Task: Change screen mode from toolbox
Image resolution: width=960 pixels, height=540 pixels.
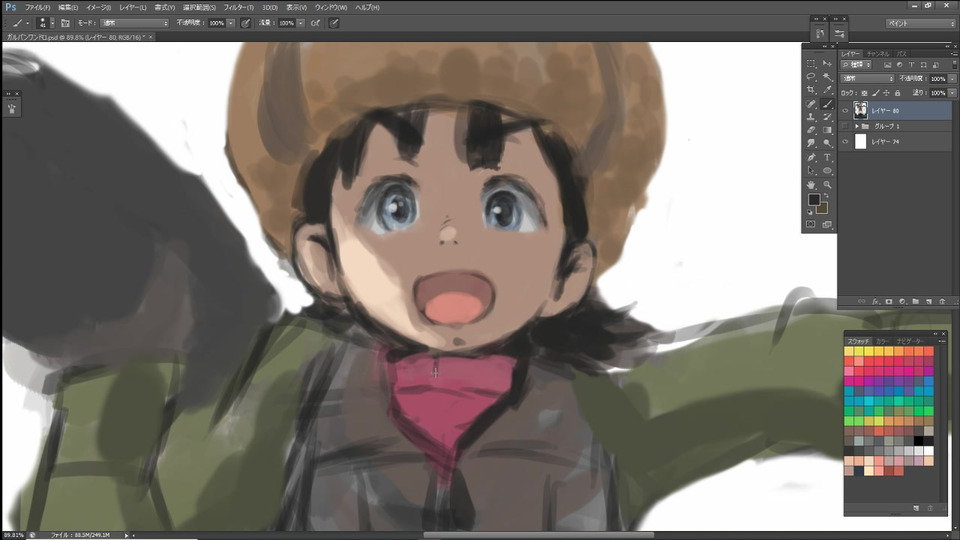Action: coord(827,225)
